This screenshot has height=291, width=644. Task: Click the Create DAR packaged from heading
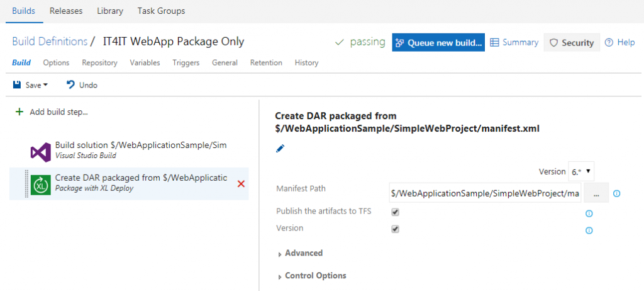tap(407, 122)
